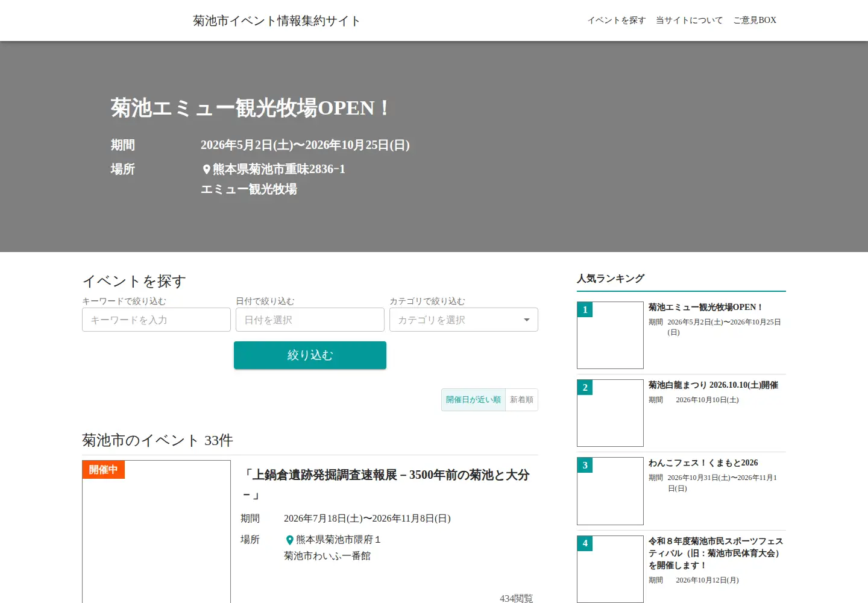Click the ranking date 2026年10月12日(月)

coord(707,580)
